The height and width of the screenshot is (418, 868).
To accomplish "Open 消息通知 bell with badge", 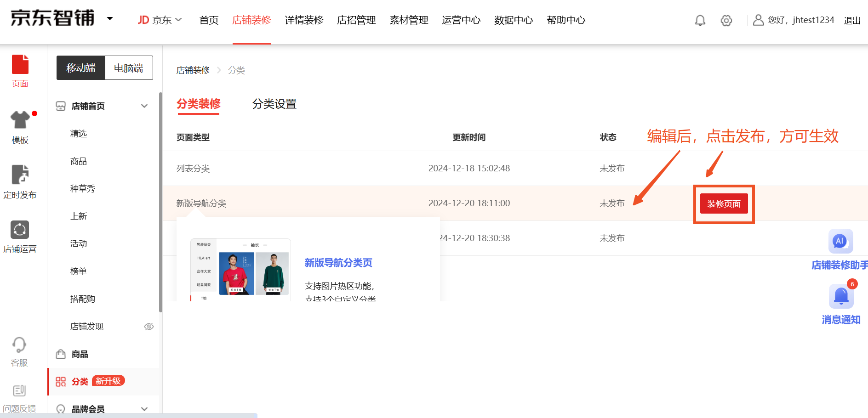I will pos(841,297).
